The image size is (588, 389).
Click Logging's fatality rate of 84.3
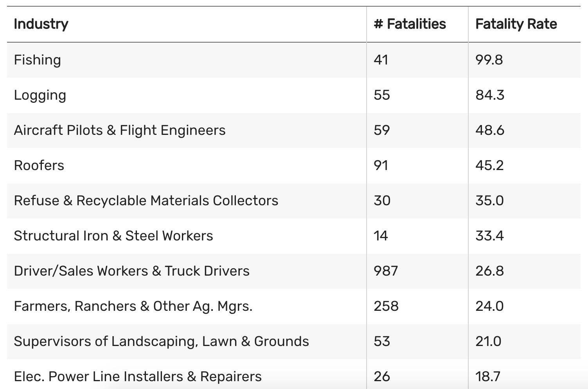(x=490, y=95)
